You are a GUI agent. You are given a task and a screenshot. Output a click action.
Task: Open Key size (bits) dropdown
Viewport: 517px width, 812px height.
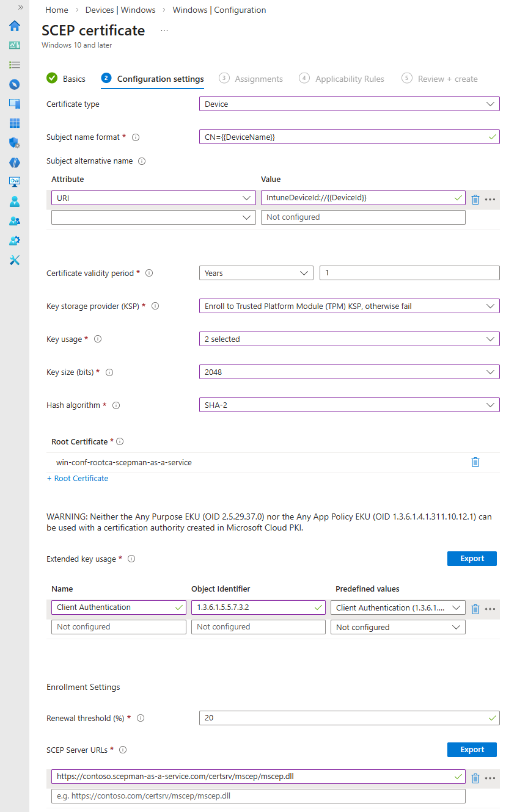[x=349, y=372]
